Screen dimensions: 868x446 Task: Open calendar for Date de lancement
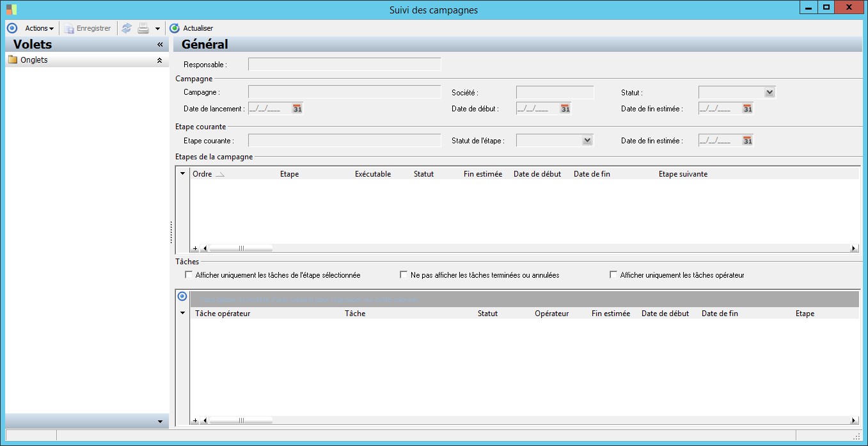click(x=297, y=108)
